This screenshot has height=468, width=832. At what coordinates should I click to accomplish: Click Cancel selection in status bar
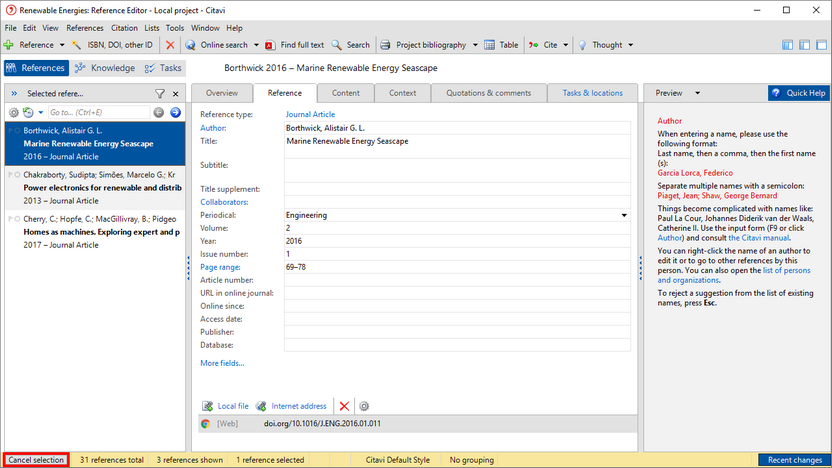click(36, 460)
